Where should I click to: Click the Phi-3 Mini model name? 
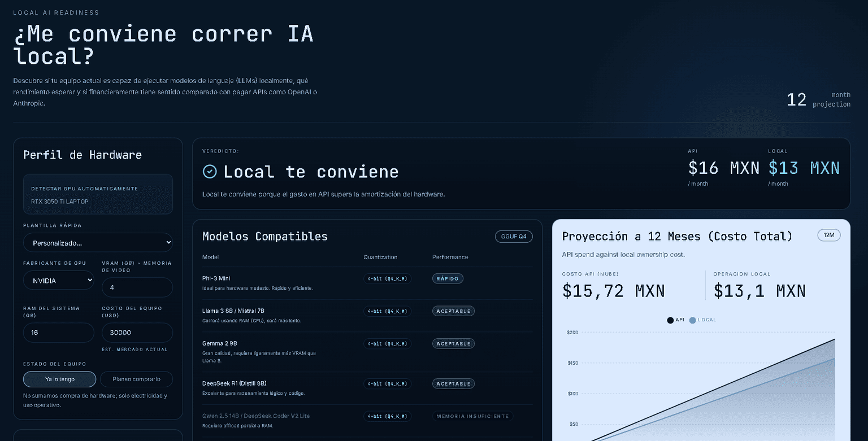[216, 278]
